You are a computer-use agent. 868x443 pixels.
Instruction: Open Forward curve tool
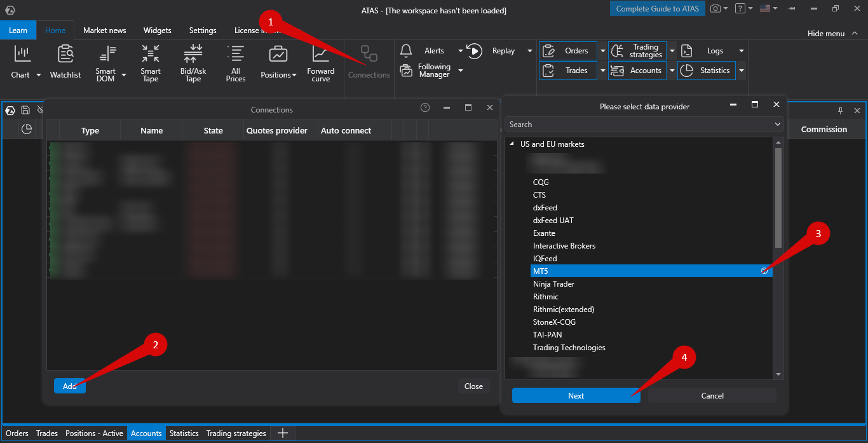(x=321, y=63)
